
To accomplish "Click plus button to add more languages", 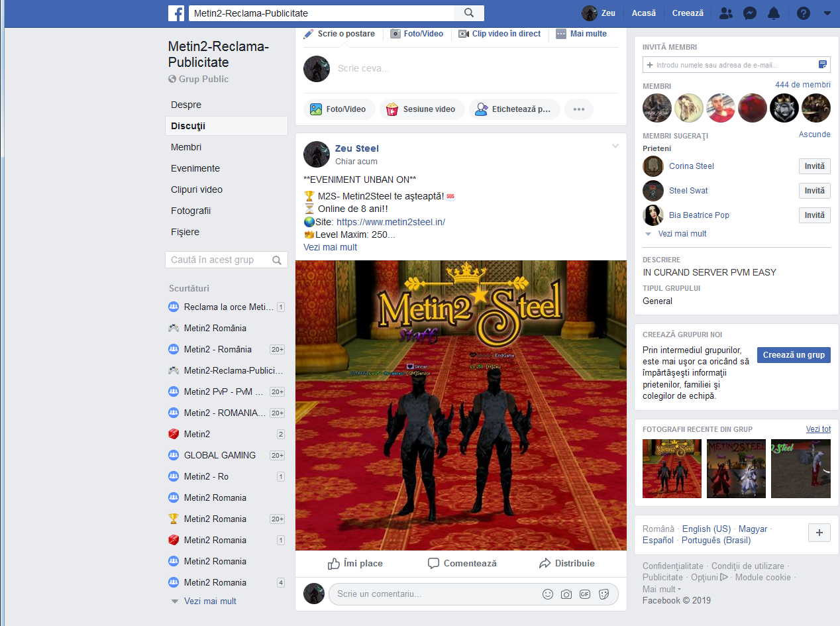I will 819,533.
